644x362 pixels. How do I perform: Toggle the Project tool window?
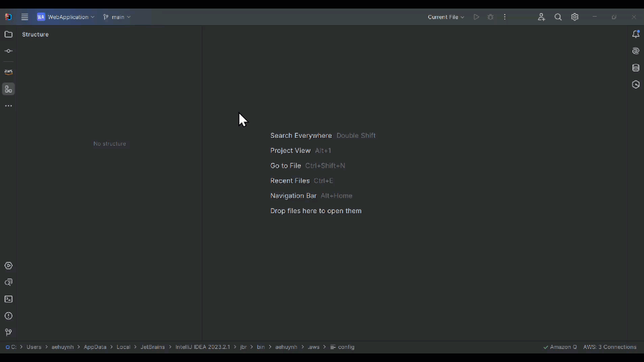click(8, 34)
